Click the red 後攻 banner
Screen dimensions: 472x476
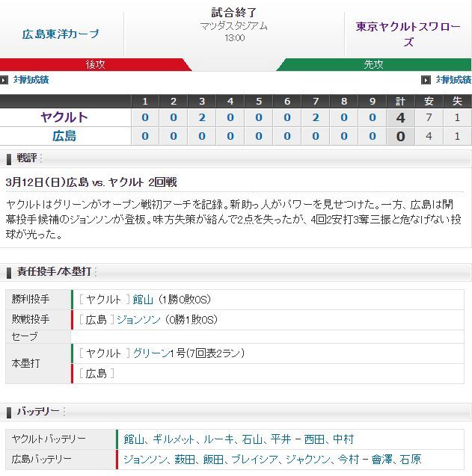pyautogui.click(x=95, y=64)
